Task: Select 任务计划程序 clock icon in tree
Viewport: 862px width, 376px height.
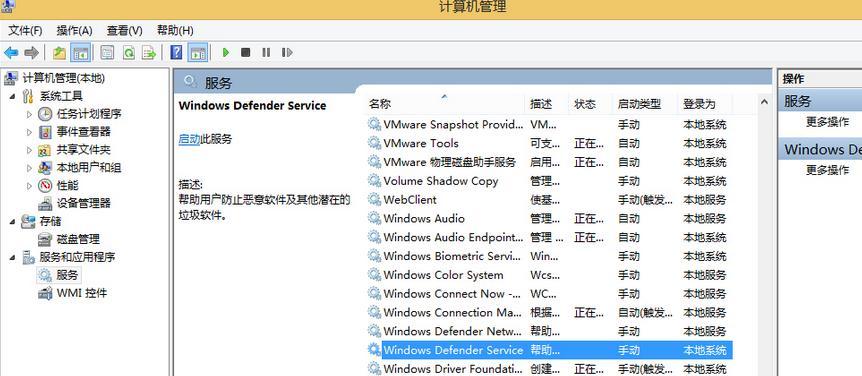Action: coord(45,114)
